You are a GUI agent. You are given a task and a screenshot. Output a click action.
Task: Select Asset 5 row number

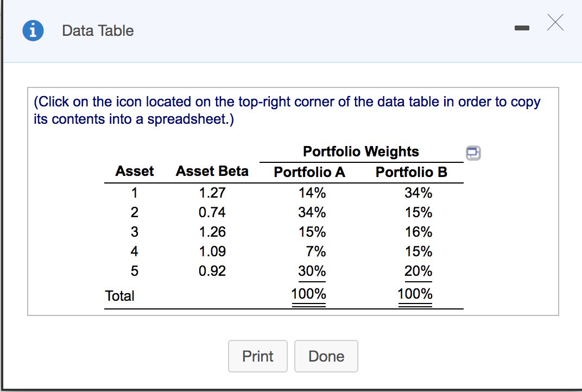click(x=134, y=271)
